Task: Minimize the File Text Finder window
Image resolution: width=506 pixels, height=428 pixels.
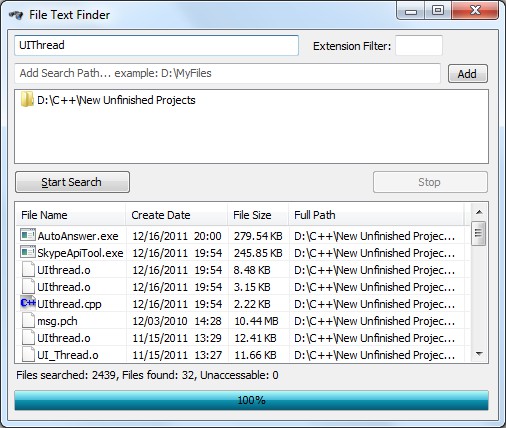Action: click(411, 11)
